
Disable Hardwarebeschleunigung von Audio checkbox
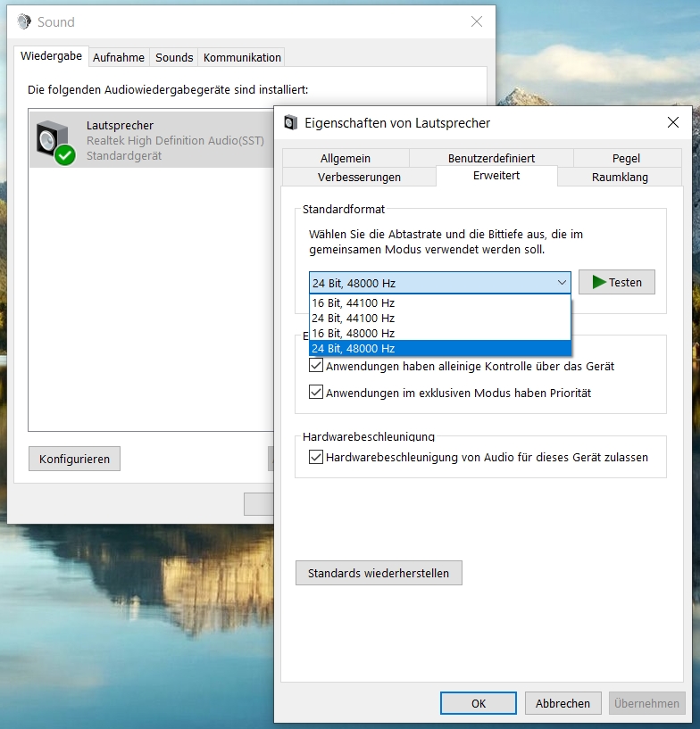click(316, 457)
